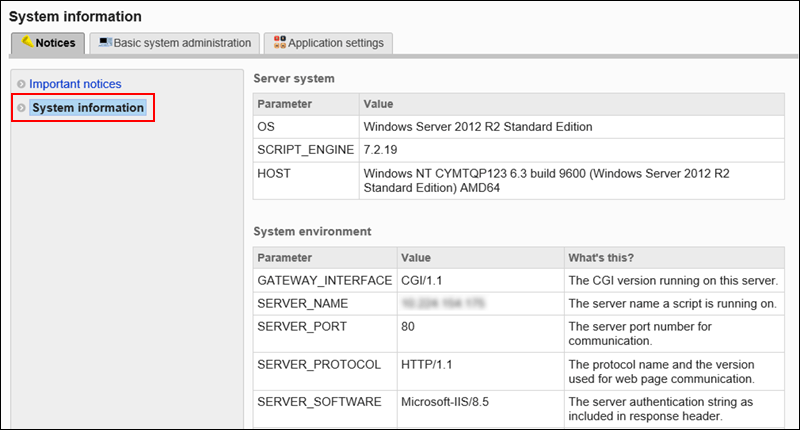Click the CGI version description text

(673, 281)
